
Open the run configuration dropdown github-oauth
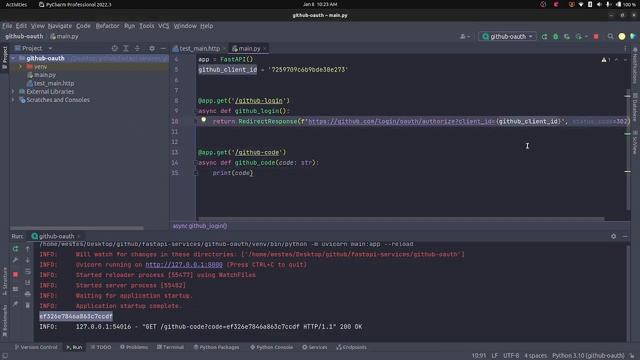pos(507,37)
